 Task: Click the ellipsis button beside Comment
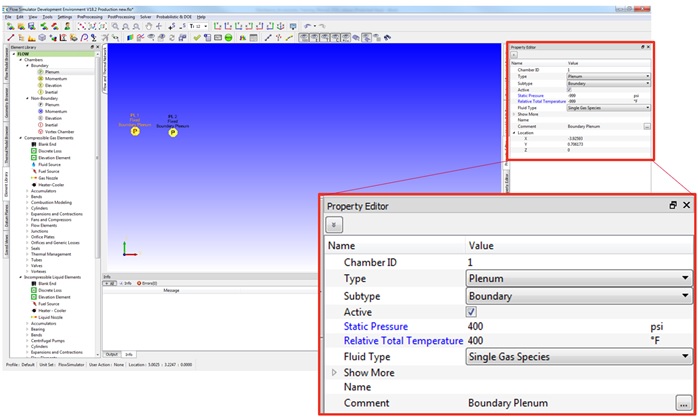(682, 402)
